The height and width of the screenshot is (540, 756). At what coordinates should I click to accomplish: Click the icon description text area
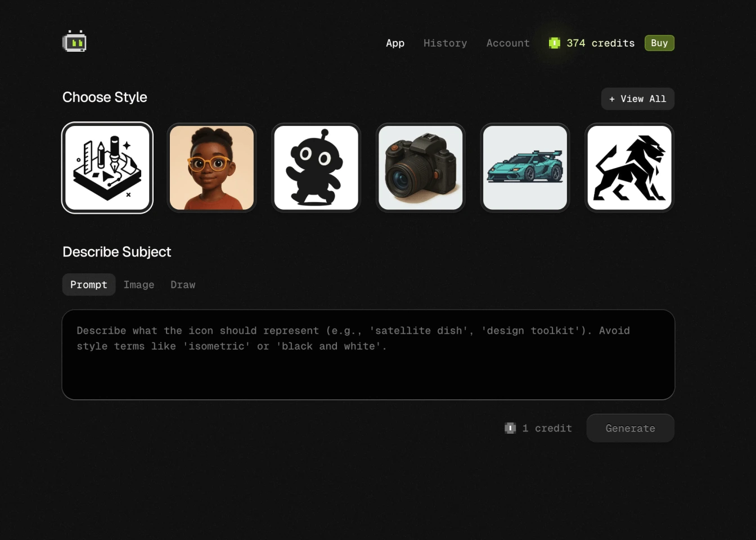pos(368,354)
